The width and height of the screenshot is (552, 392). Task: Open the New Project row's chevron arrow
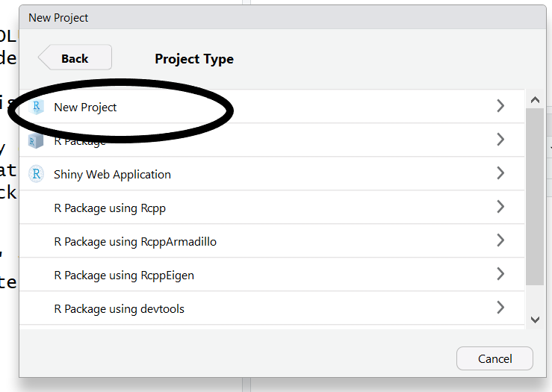pos(500,106)
